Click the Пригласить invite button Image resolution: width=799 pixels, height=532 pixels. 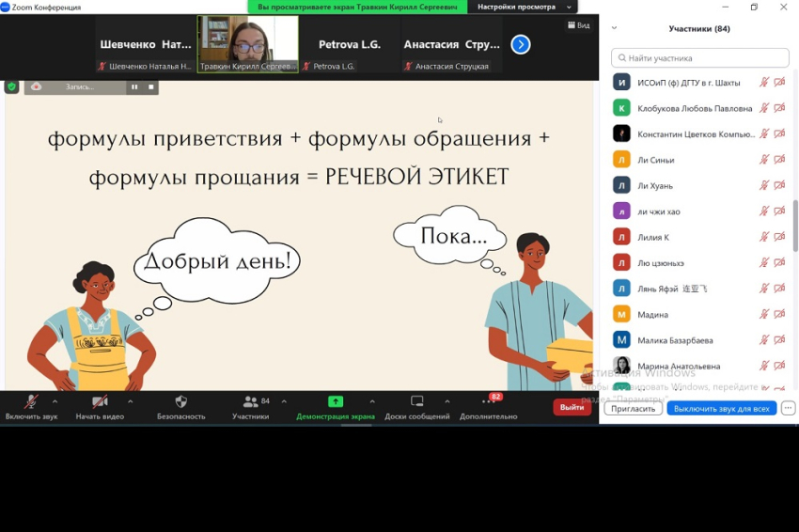[633, 409]
